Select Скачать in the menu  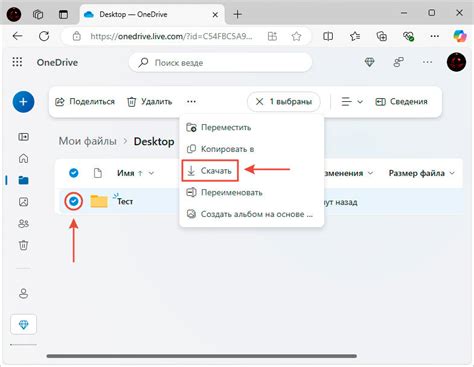coord(210,171)
